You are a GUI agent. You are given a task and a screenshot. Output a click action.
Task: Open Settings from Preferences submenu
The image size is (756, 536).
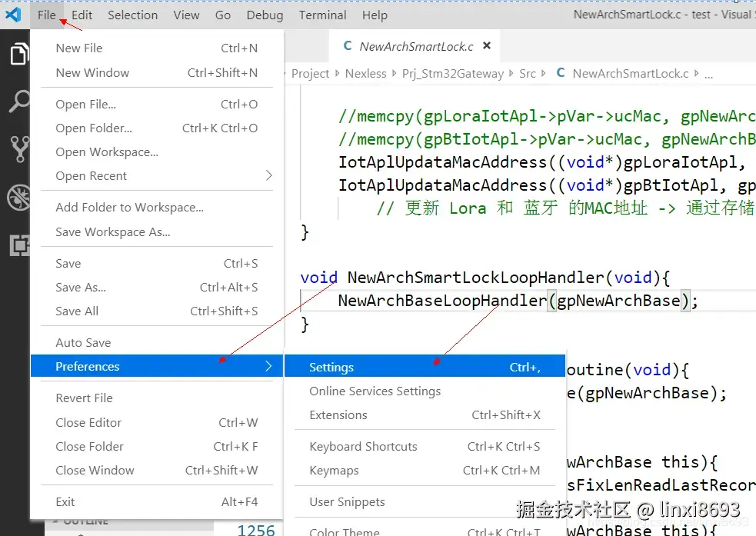tap(425, 367)
